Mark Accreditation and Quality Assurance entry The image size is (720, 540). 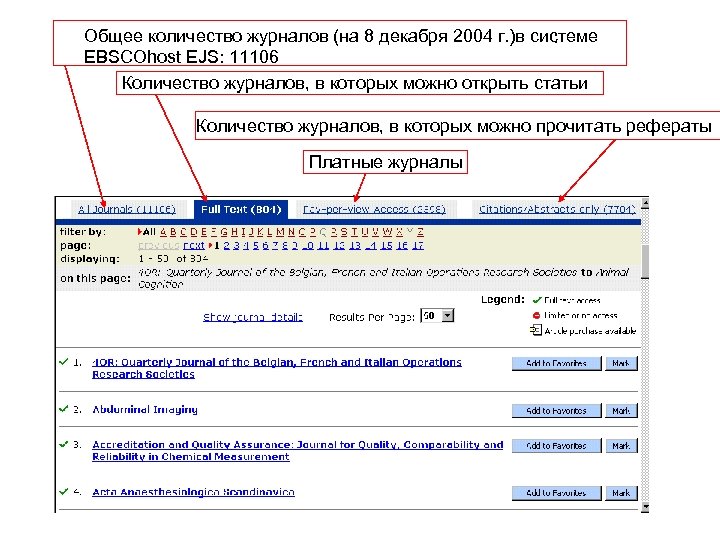click(621, 446)
